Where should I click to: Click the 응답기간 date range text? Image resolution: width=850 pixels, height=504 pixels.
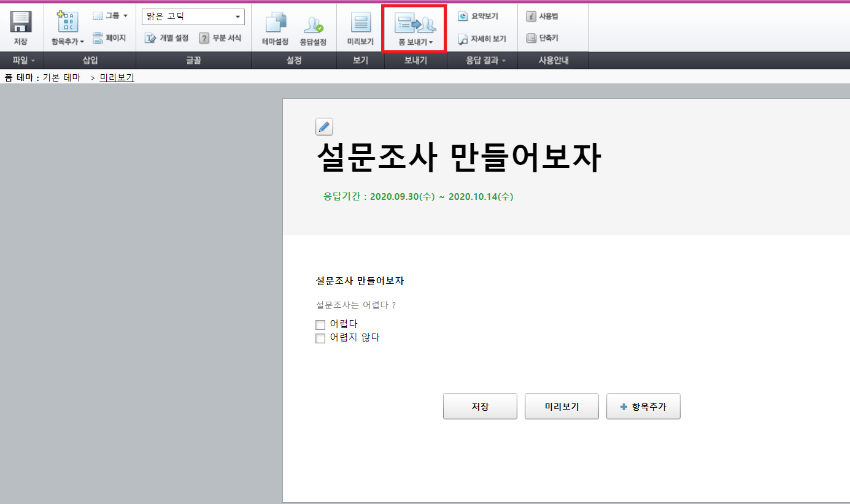click(x=418, y=197)
